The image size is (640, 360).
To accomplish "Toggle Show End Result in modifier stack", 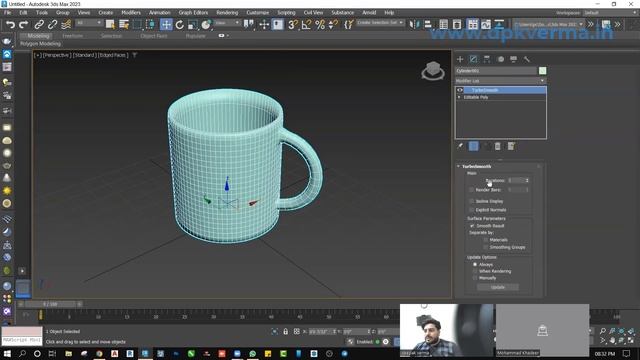I will pos(473,146).
